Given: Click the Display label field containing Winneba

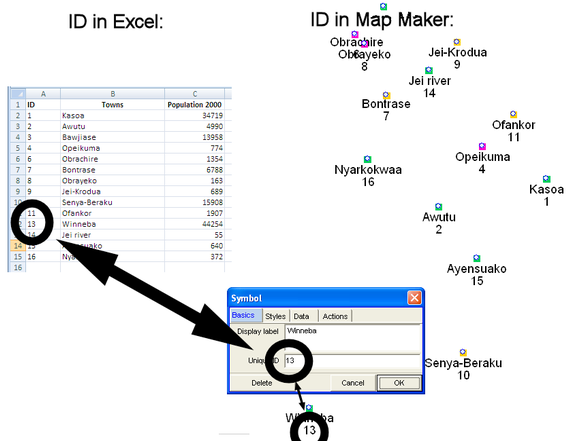Looking at the screenshot, I should [x=353, y=337].
